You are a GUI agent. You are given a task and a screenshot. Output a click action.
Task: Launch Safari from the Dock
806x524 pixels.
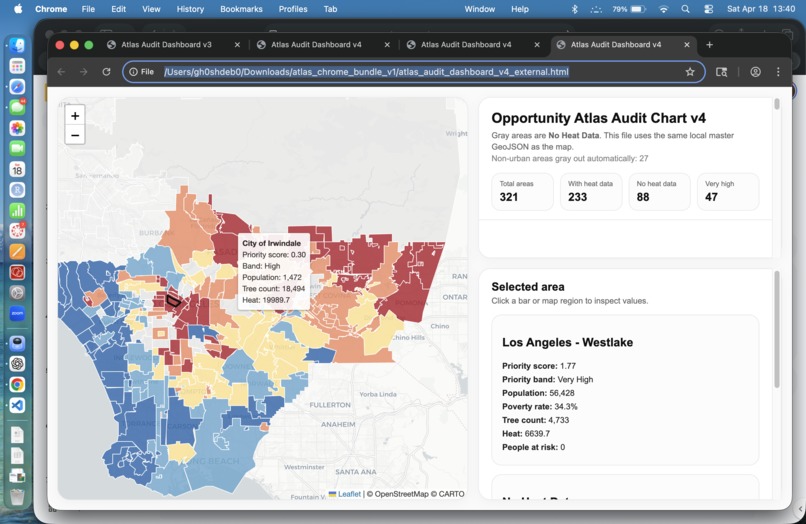point(17,87)
